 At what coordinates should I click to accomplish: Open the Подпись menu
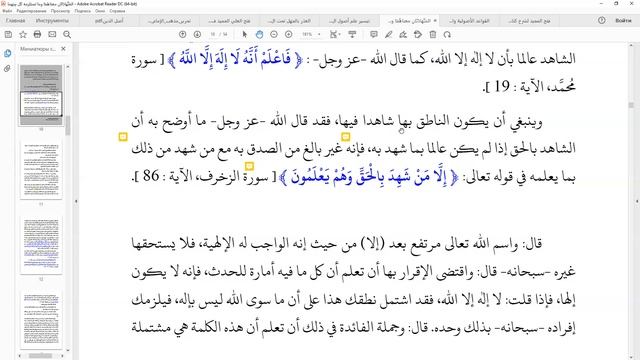tap(82, 11)
